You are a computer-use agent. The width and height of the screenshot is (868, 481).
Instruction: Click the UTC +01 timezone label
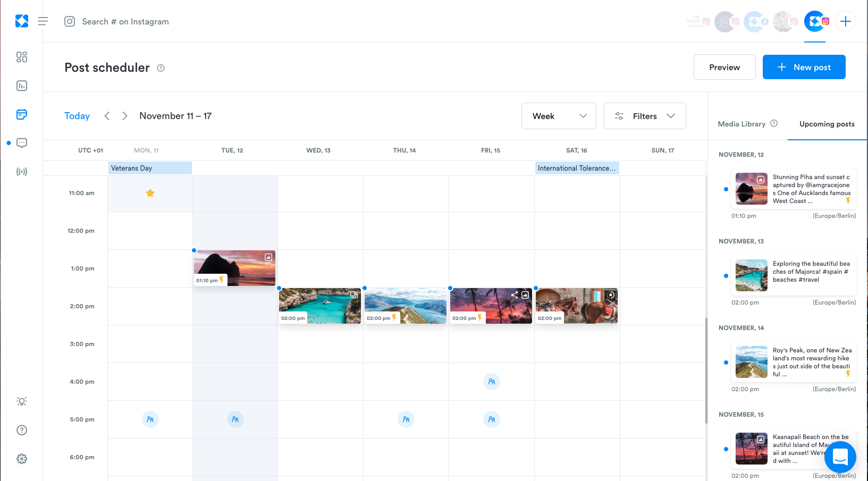pyautogui.click(x=90, y=150)
